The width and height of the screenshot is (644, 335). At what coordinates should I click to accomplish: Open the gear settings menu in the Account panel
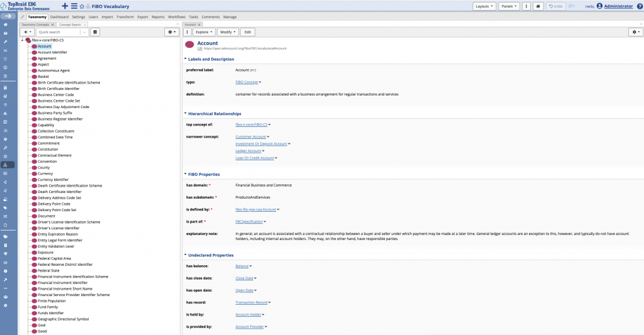(635, 32)
